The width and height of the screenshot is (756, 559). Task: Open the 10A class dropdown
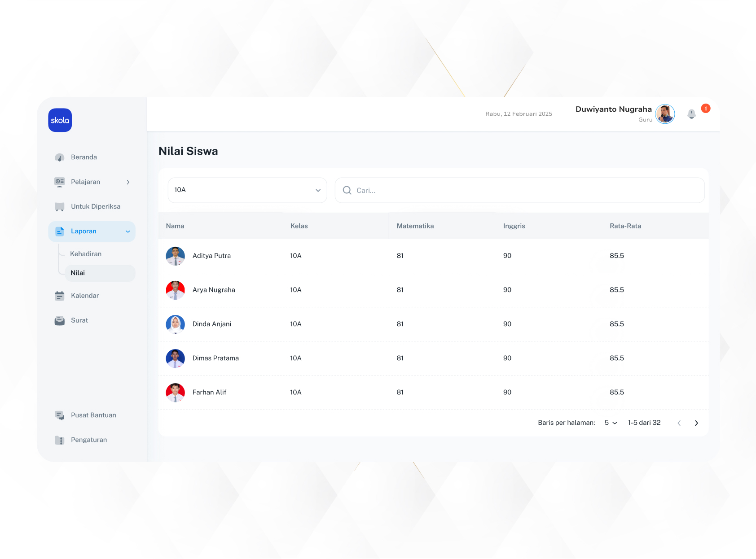[x=247, y=190]
